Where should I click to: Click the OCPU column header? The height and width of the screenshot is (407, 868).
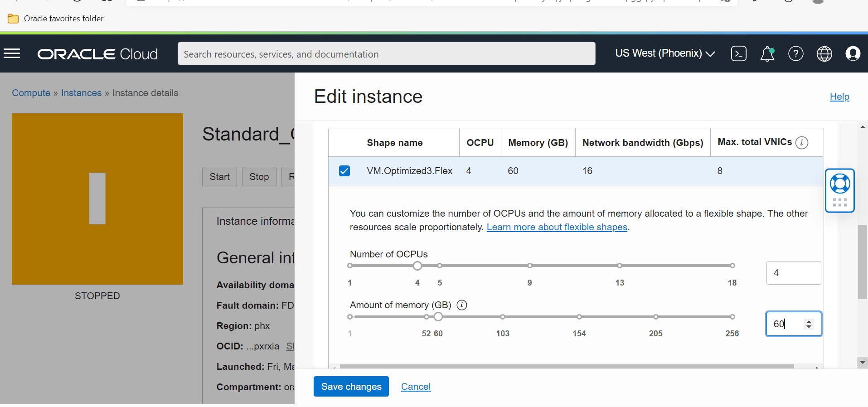tap(480, 143)
